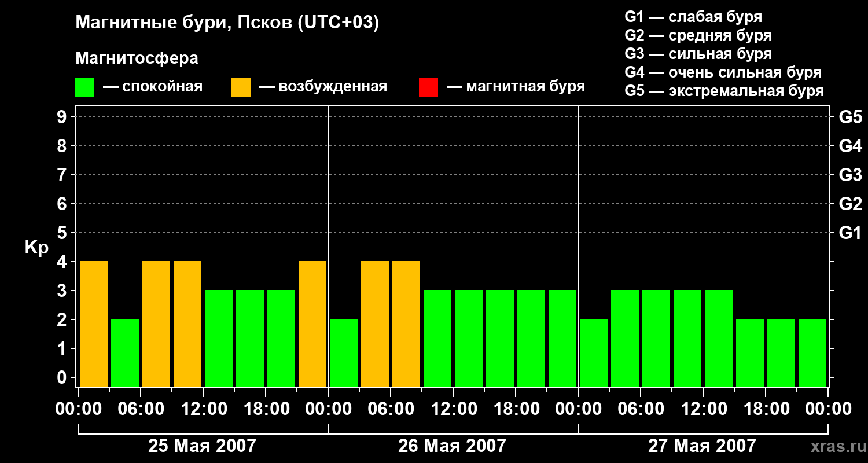Click the 'G5 — экстремальная буря' legend line
Viewport: 868px width, 463px height.
pos(724,91)
